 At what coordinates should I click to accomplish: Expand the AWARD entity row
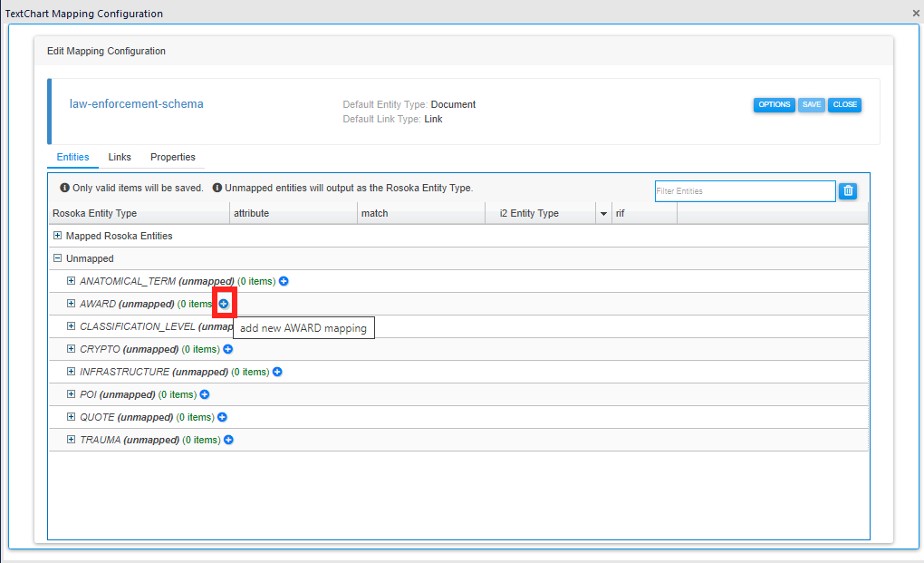click(71, 304)
